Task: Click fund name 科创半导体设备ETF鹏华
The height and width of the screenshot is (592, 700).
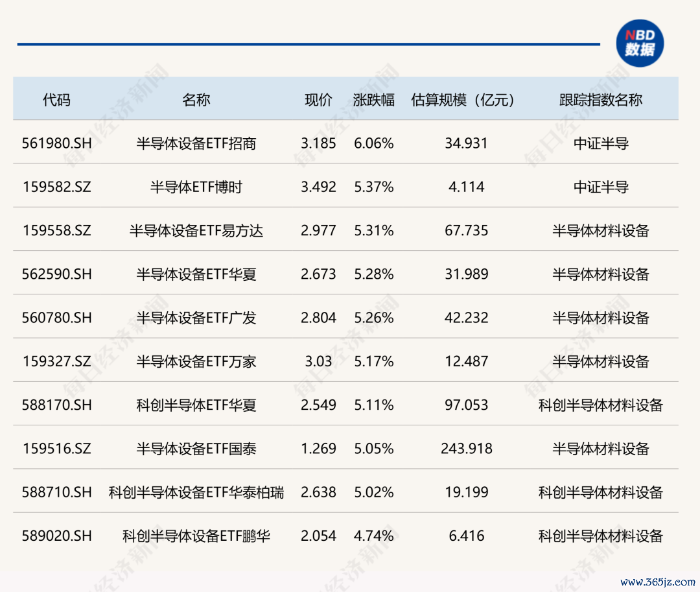Action: [x=196, y=536]
